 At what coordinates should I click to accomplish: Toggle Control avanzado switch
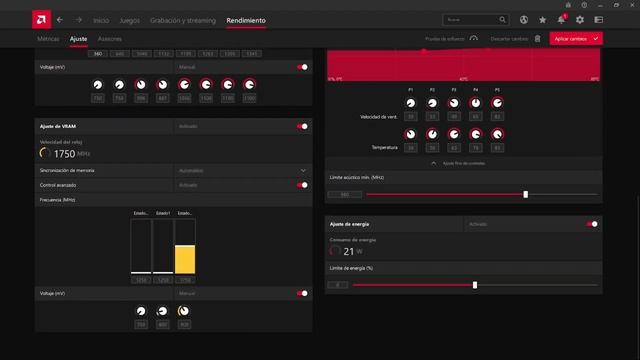pos(302,185)
